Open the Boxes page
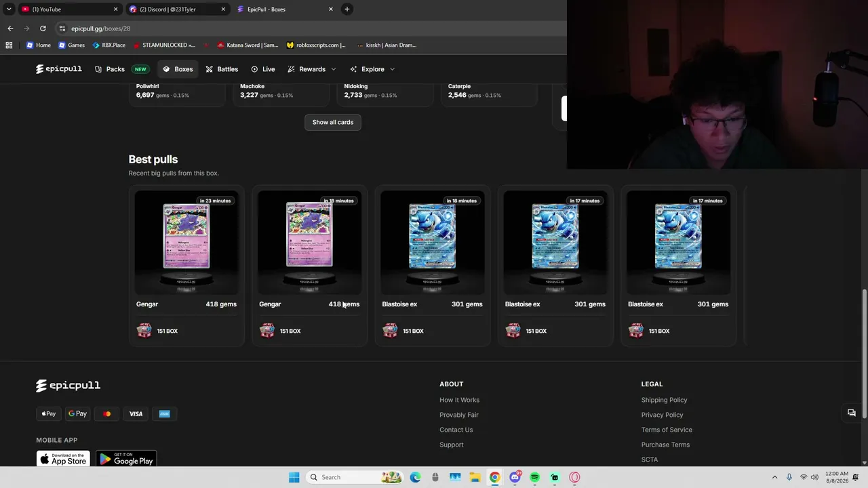 coord(178,69)
